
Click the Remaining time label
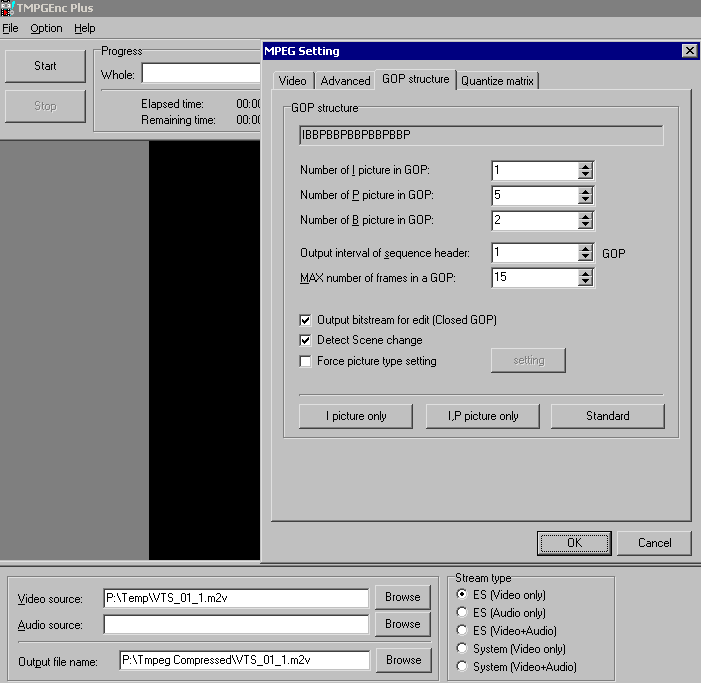pos(178,120)
